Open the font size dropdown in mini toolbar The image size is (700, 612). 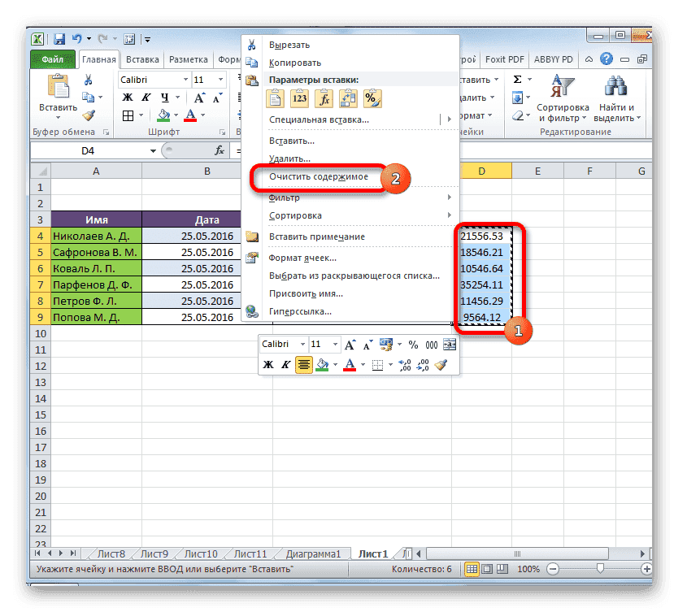point(334,344)
